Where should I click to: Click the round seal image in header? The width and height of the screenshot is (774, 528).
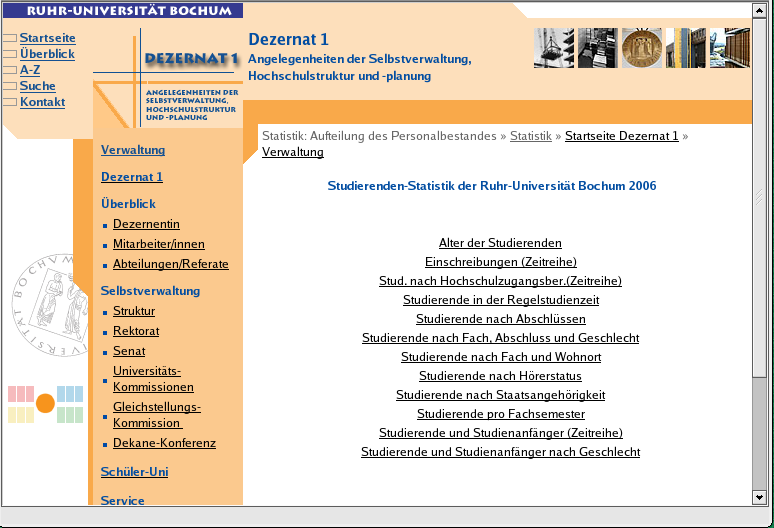pyautogui.click(x=641, y=47)
